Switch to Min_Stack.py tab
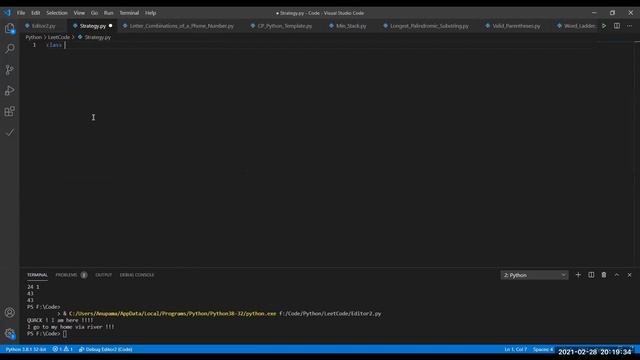Image resolution: width=640 pixels, height=360 pixels. click(x=351, y=26)
